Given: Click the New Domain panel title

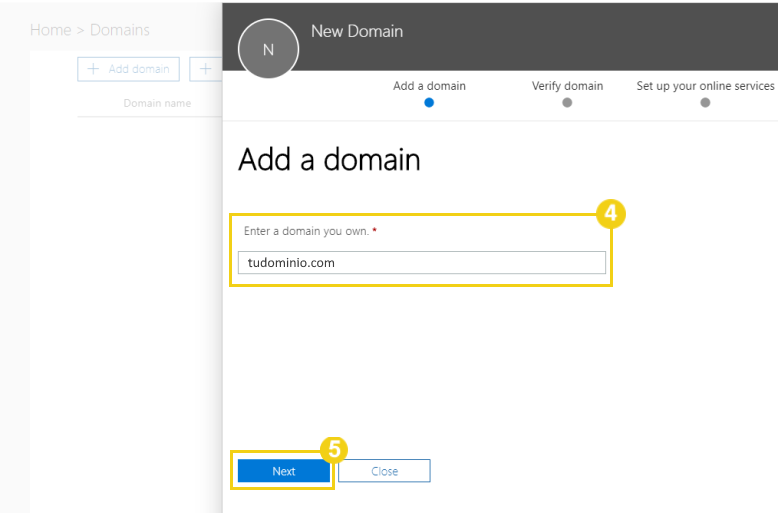Looking at the screenshot, I should tap(357, 31).
